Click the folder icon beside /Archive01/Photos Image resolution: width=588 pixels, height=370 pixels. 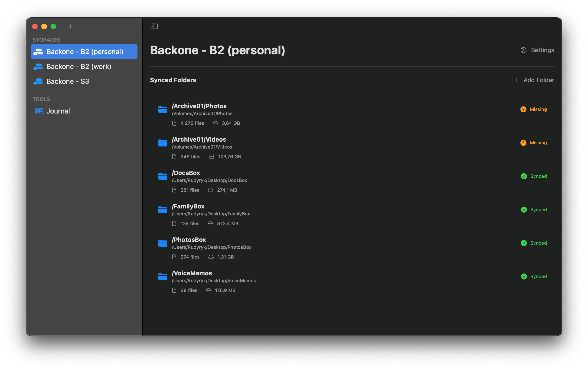coord(163,110)
